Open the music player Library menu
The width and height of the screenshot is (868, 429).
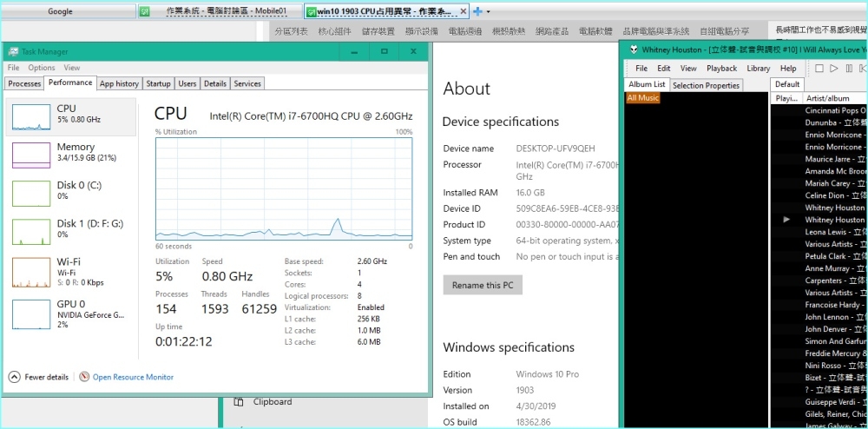758,68
